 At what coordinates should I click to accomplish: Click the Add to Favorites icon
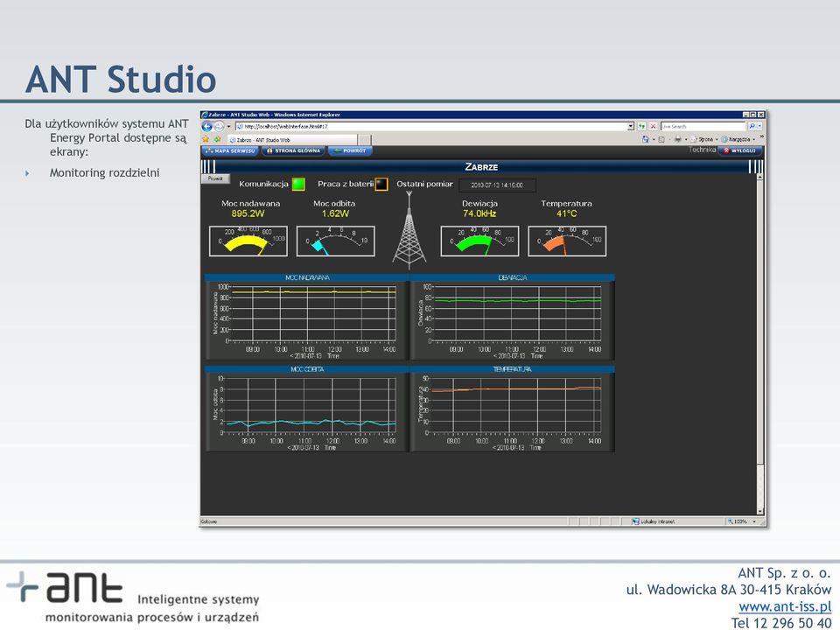217,139
